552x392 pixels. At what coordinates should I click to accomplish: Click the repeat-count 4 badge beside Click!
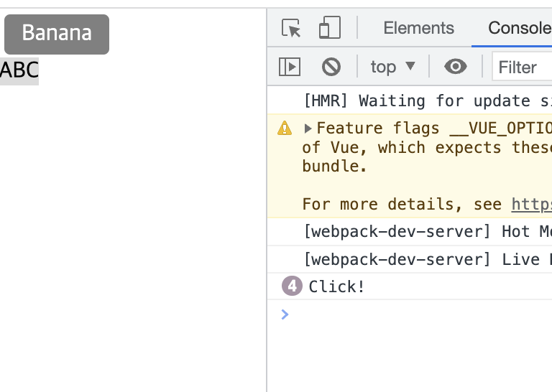coord(292,286)
